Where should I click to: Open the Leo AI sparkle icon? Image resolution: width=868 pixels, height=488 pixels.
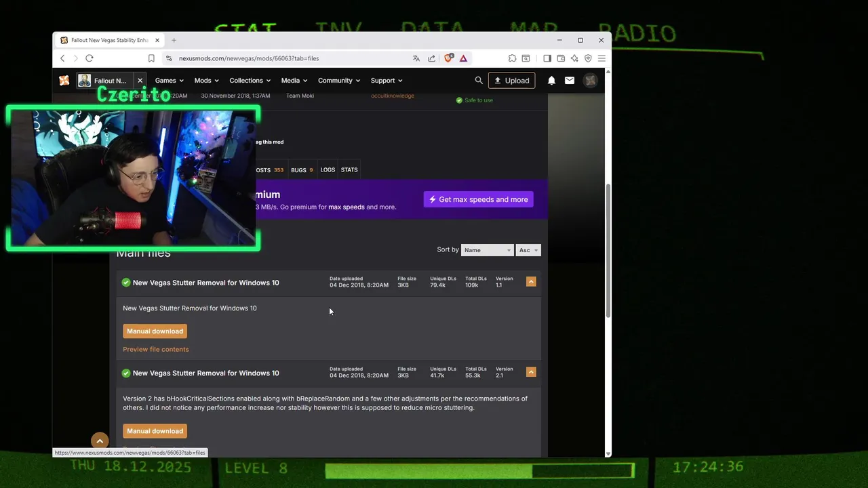(x=574, y=58)
